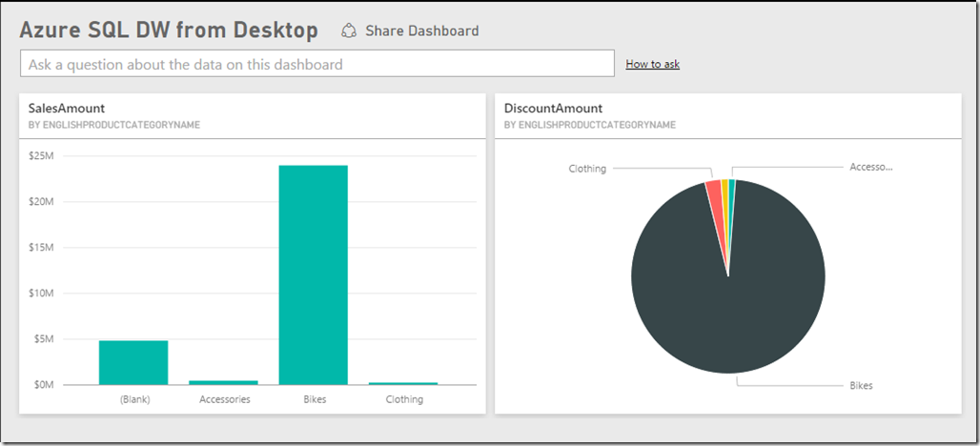
Task: Click the Accessories axis label
Action: point(225,399)
